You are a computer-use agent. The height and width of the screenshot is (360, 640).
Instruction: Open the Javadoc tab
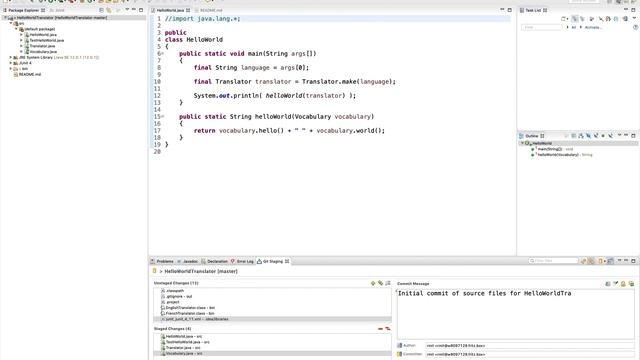tap(188, 261)
